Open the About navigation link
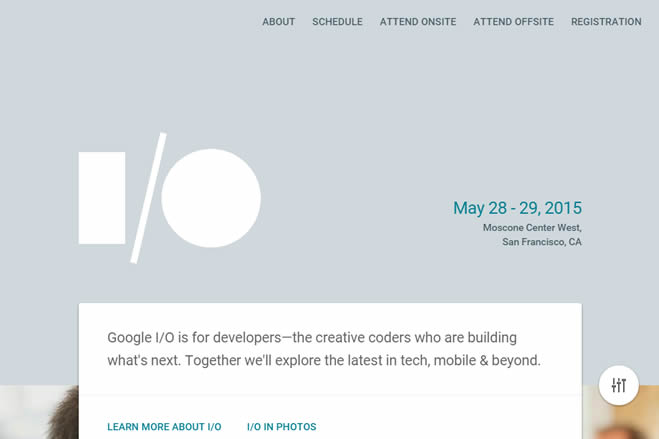This screenshot has width=659, height=439. [x=279, y=22]
